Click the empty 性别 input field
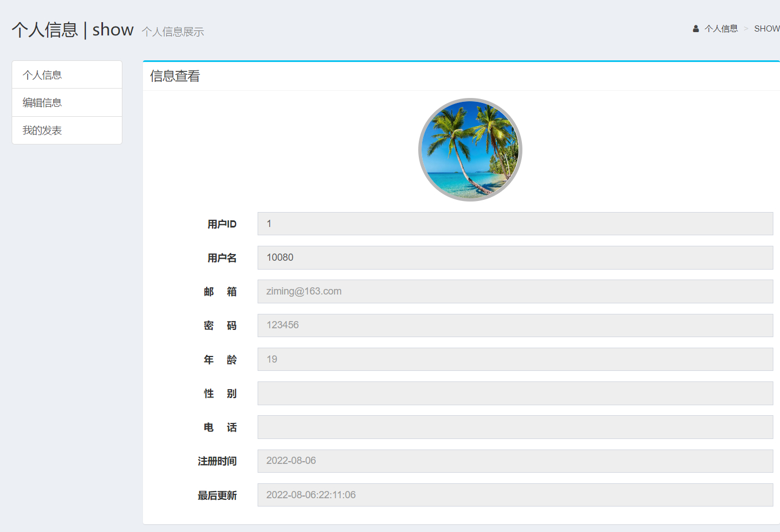780x532 pixels. (x=515, y=393)
